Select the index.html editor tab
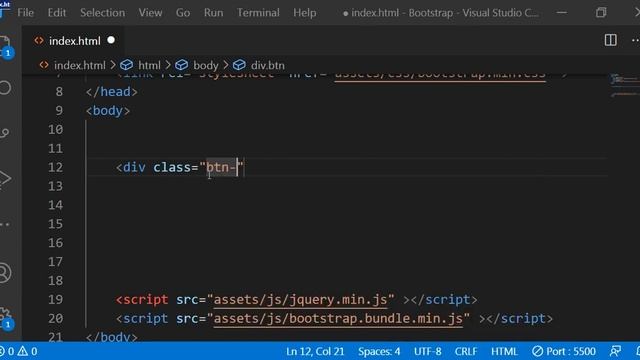The height and width of the screenshot is (360, 640). pyautogui.click(x=73, y=41)
